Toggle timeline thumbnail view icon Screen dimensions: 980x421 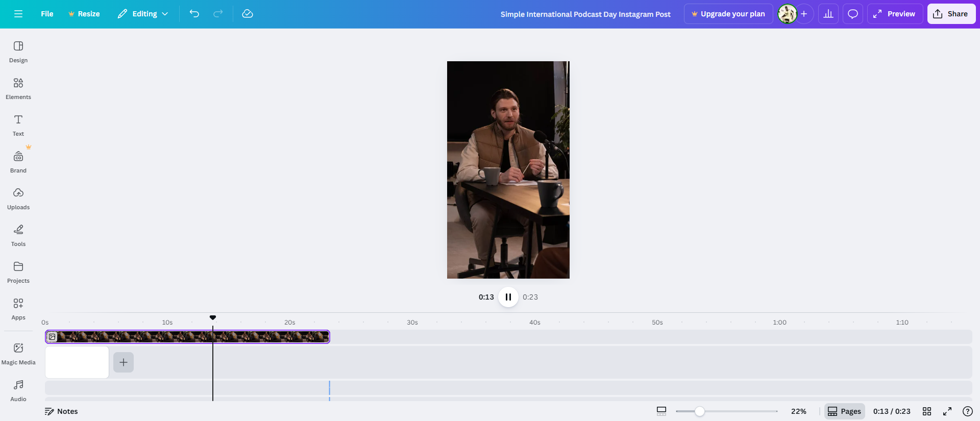click(661, 411)
